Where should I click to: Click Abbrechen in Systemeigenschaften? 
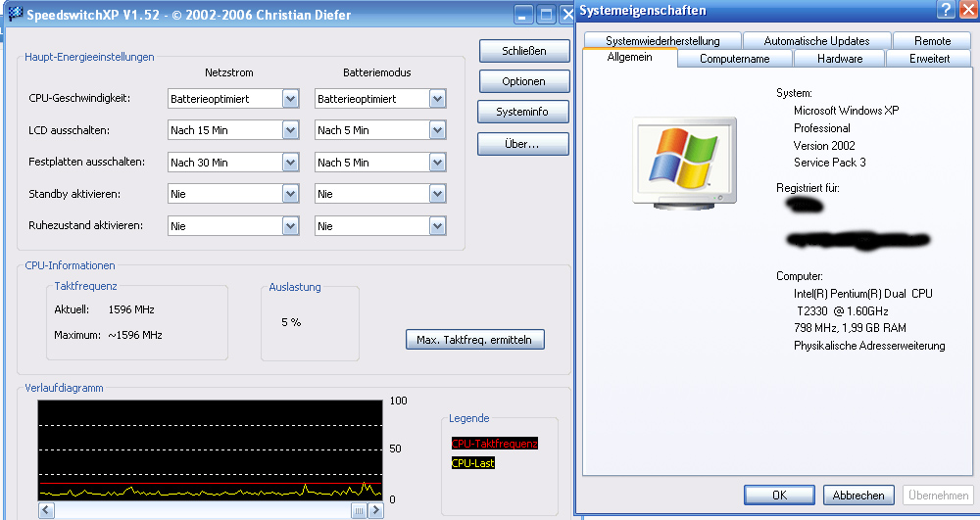(858, 496)
